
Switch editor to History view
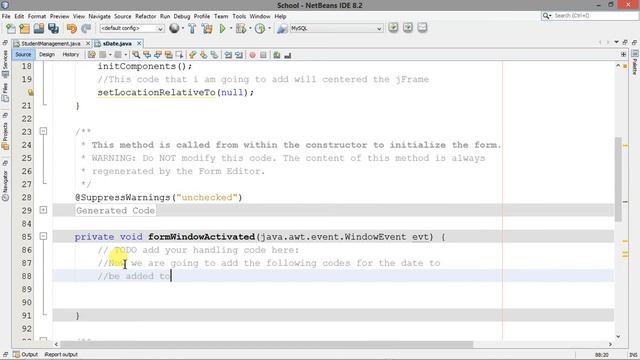click(x=71, y=54)
